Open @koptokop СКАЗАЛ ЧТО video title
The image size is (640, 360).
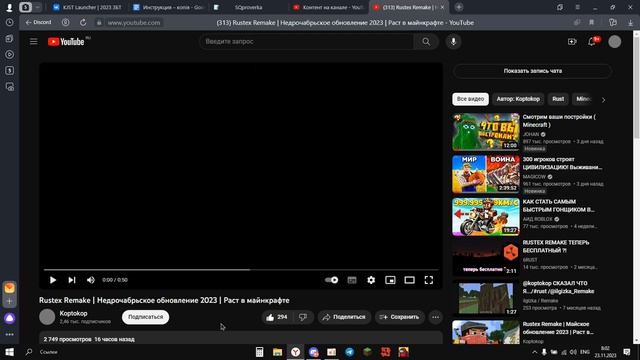pyautogui.click(x=558, y=287)
